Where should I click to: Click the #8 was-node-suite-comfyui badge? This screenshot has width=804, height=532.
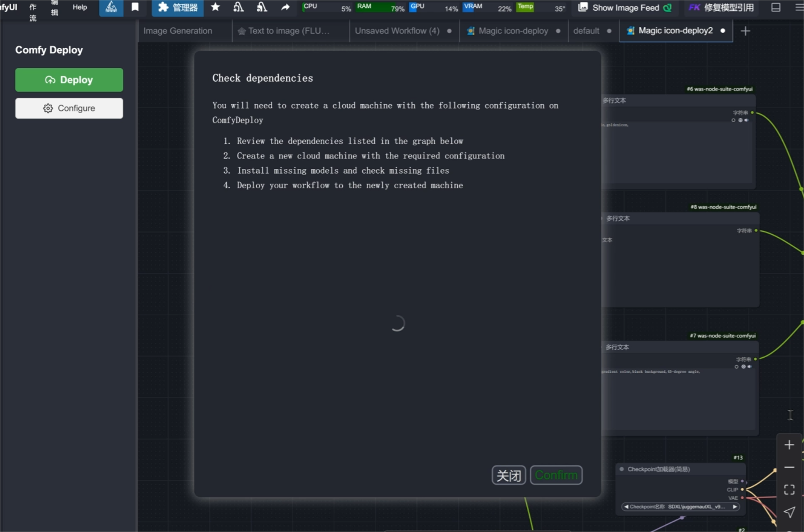723,207
